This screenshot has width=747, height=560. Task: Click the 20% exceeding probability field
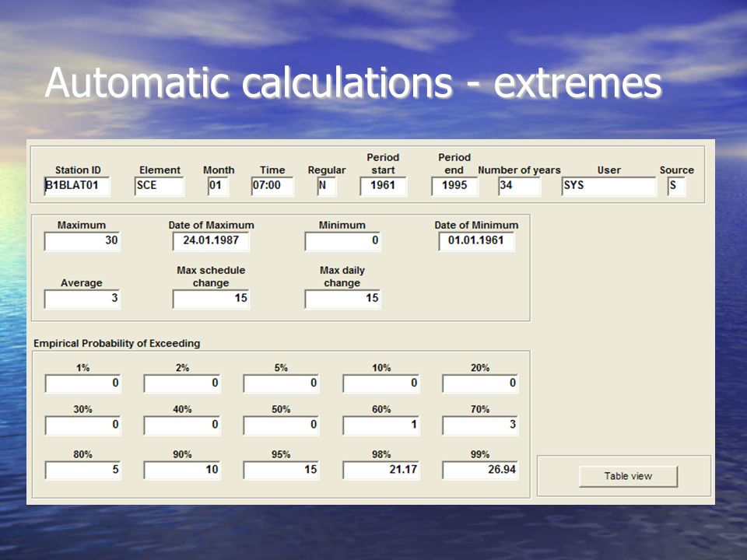click(480, 383)
